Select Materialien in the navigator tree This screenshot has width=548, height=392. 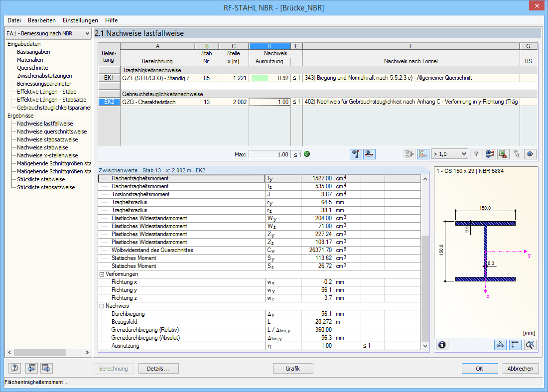coord(30,60)
